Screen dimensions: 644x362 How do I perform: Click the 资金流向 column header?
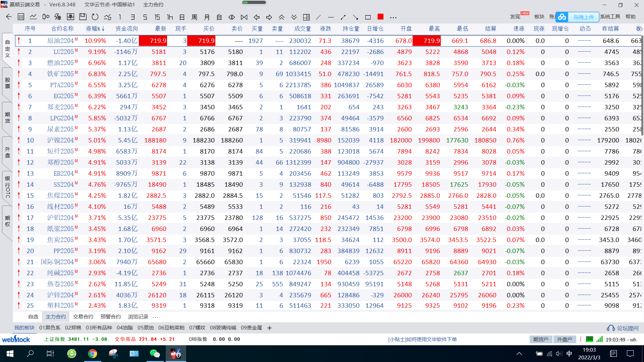126,29
